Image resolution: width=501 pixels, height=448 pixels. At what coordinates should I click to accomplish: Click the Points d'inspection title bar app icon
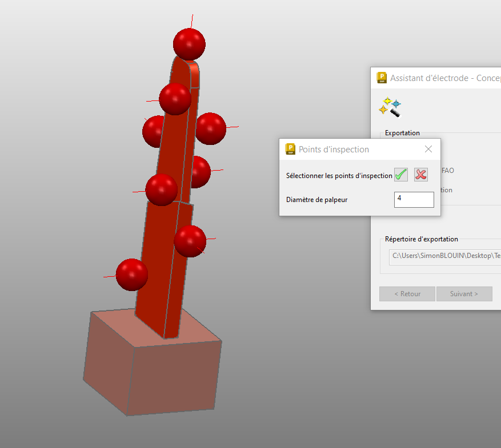click(x=290, y=150)
